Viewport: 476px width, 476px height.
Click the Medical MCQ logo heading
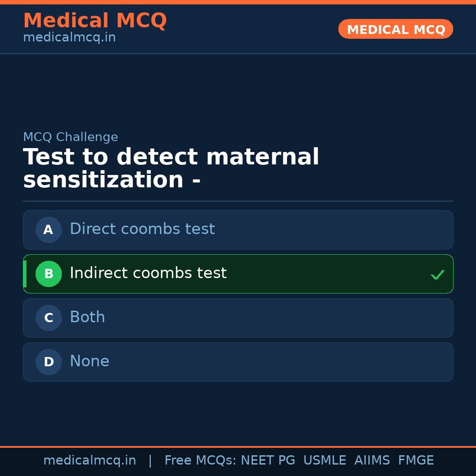(95, 20)
